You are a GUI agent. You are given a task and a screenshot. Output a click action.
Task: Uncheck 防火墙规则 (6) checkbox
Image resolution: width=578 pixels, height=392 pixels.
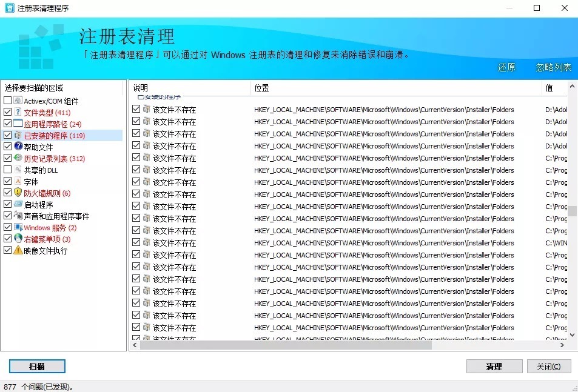tap(7, 192)
